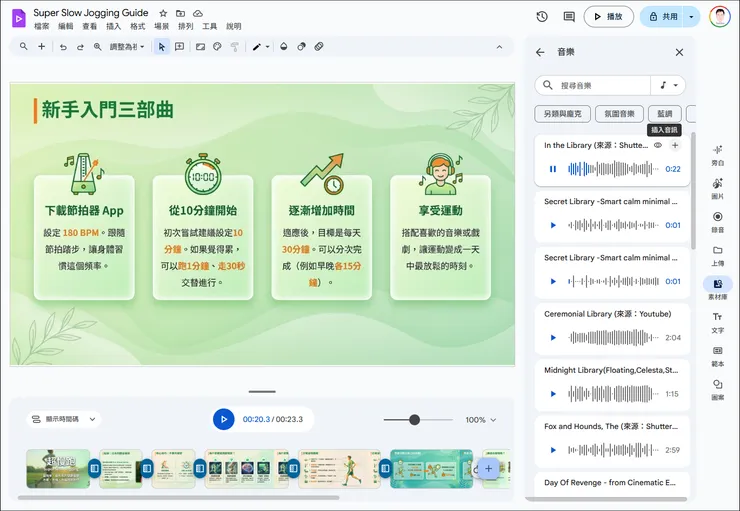Screen dimensions: 740x511
Task: Insert In the Library audio with plus
Action: coord(675,145)
